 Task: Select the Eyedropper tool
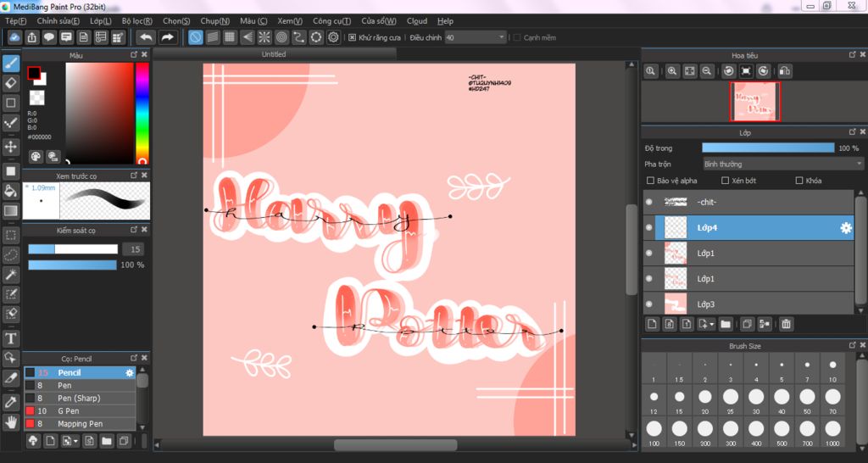point(10,403)
